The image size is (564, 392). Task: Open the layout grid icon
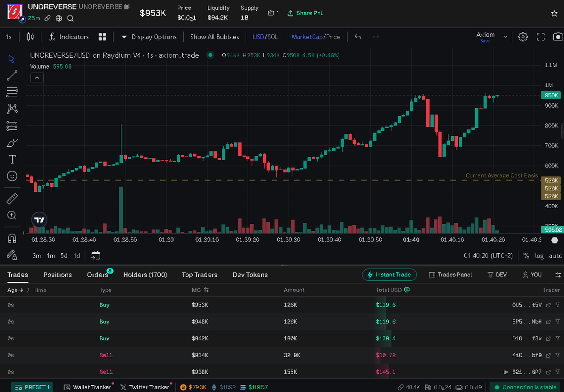pos(102,37)
